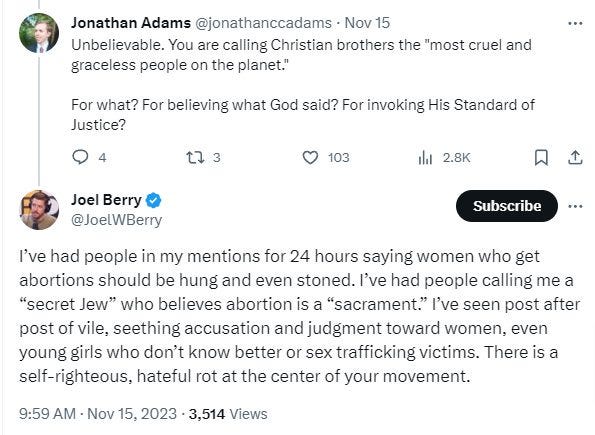
Task: Open more options next to Subscribe
Action: pyautogui.click(x=575, y=206)
